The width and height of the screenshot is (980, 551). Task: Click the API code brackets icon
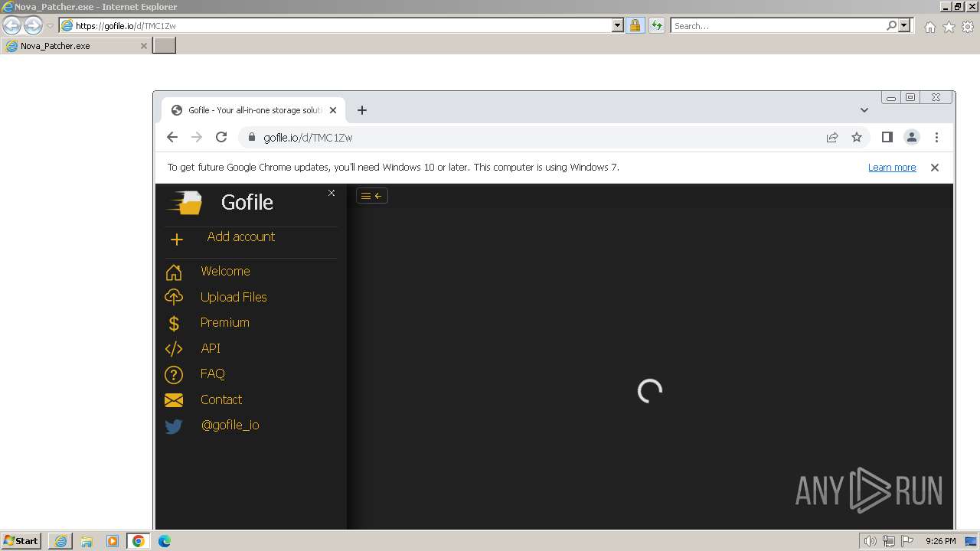[x=174, y=349]
